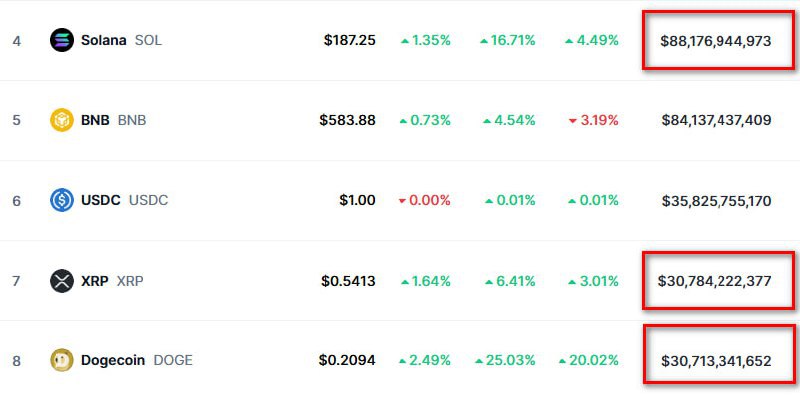800x395 pixels.
Task: Open the XRP coin name link
Action: point(95,281)
